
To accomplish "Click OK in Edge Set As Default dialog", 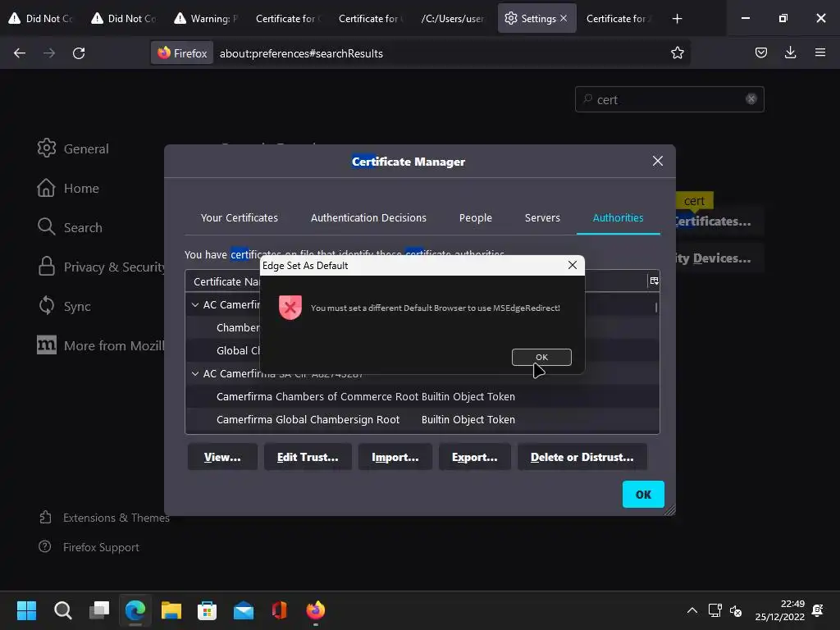I will 541,358.
